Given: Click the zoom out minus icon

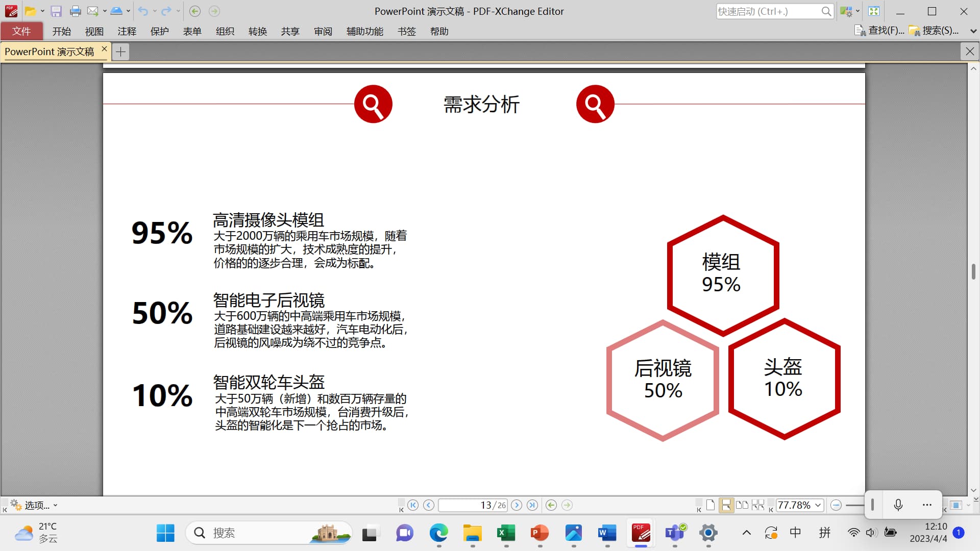Looking at the screenshot, I should [x=836, y=505].
